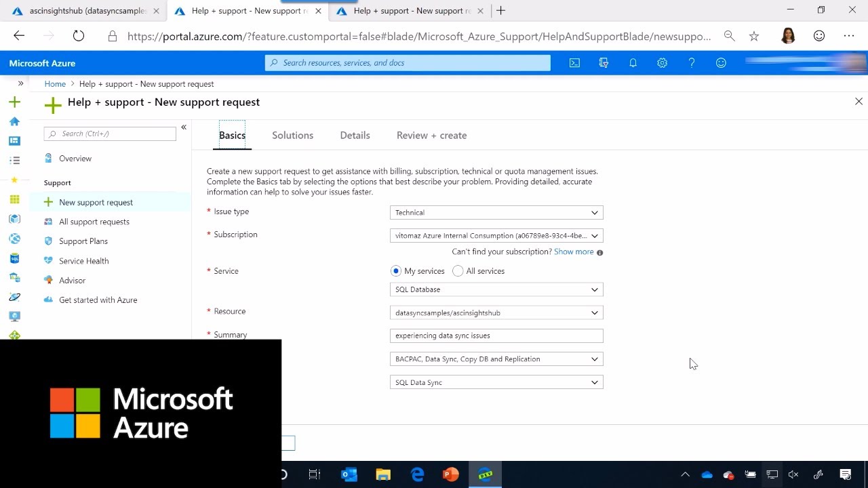Open Outlook from the taskbar
The image size is (868, 488).
coord(349,474)
